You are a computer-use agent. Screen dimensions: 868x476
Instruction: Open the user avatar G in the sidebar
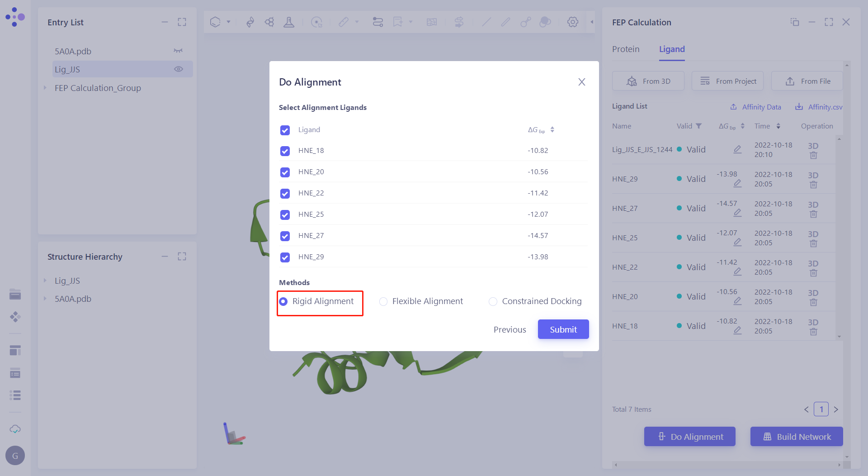(x=15, y=456)
